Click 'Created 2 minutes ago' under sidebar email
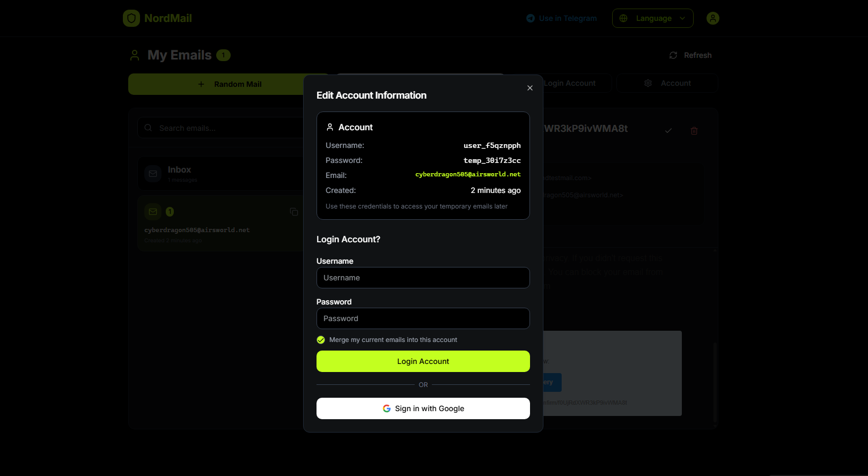 (173, 241)
